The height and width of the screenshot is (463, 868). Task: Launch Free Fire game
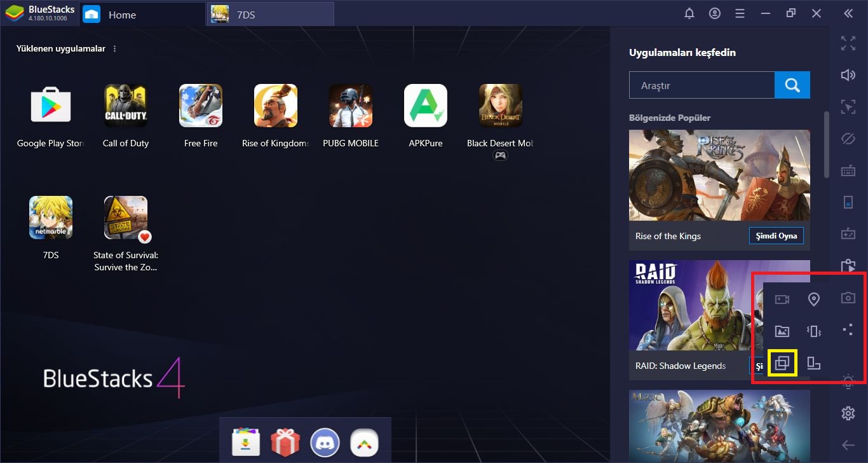pos(201,106)
